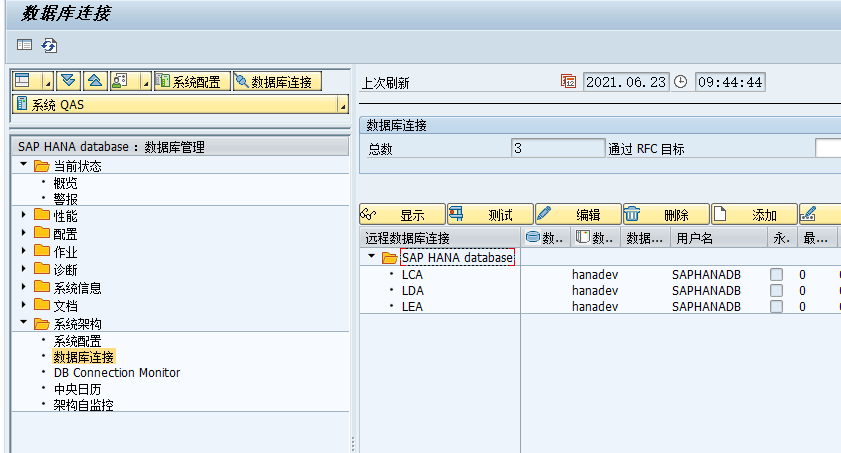Expand the 文档 folder

point(24,305)
